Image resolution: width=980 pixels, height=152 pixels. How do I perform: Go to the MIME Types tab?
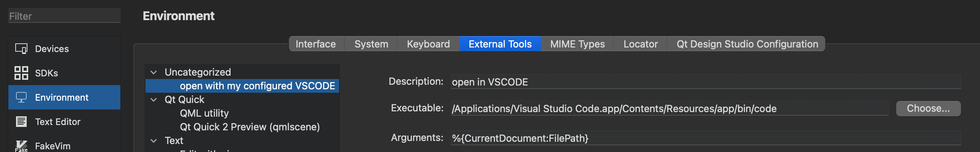[577, 44]
